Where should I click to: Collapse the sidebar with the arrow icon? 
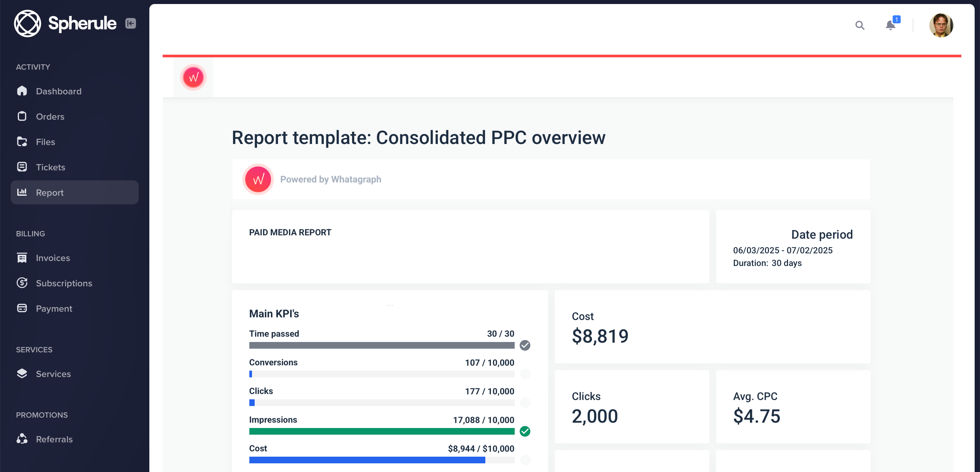click(130, 24)
